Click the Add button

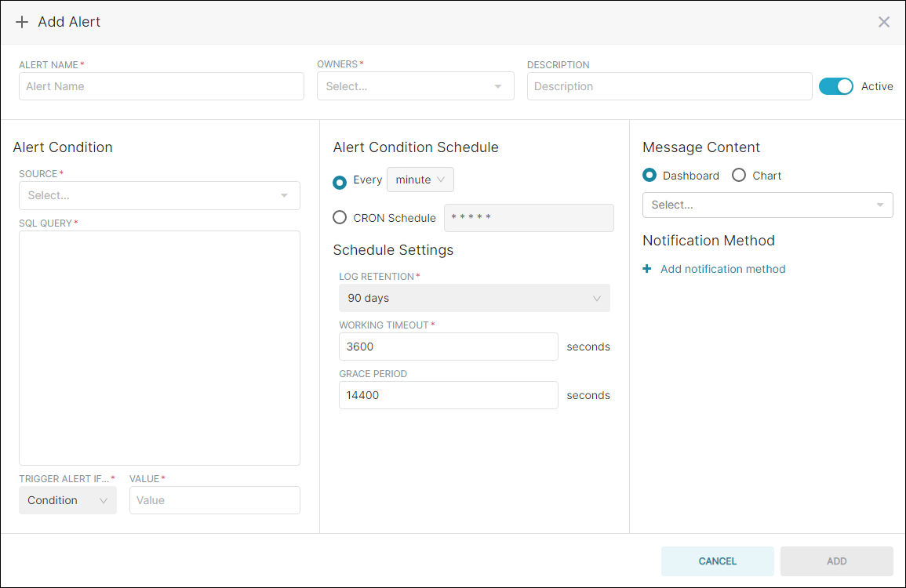(836, 561)
